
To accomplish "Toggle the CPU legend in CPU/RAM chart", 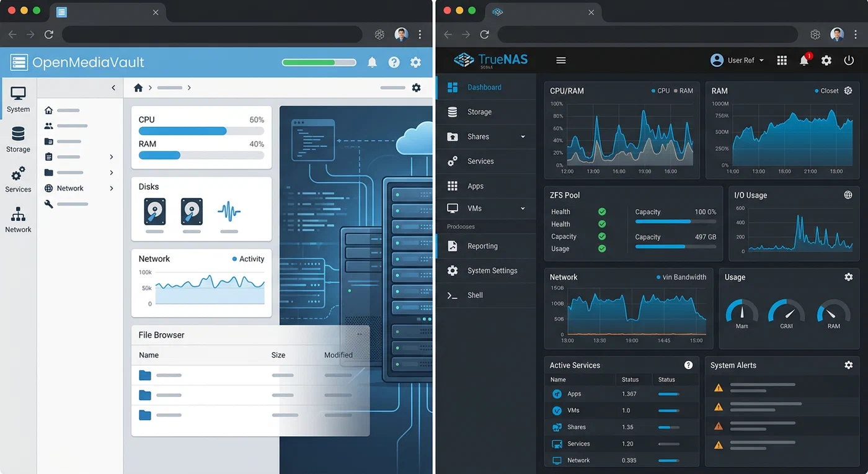I will 660,91.
